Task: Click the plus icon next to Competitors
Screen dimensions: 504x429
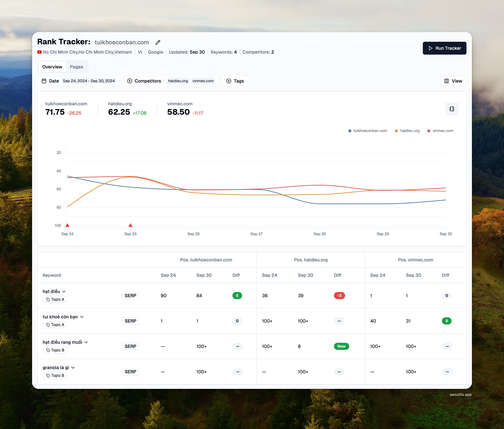Action: (x=129, y=81)
